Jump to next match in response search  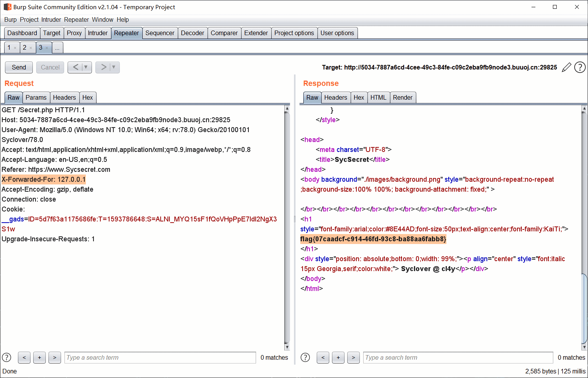[x=353, y=357]
